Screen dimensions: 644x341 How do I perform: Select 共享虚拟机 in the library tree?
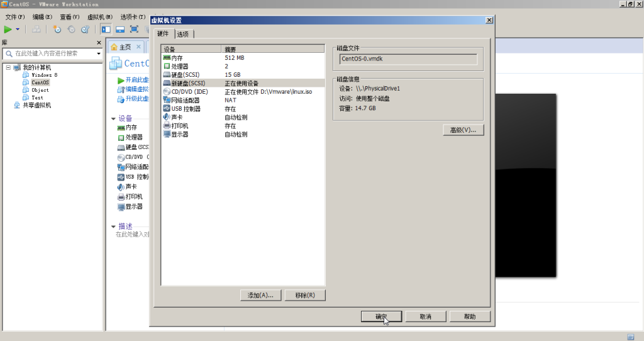37,105
